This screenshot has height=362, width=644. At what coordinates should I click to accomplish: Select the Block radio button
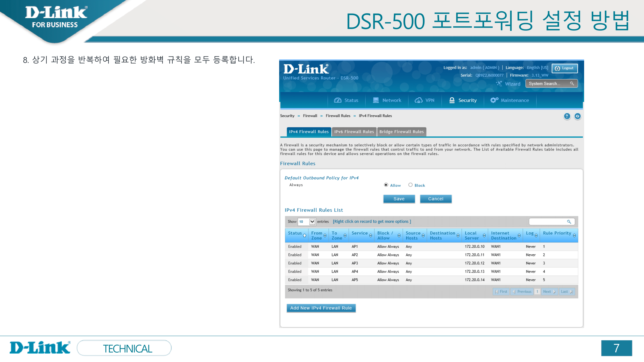[410, 185]
